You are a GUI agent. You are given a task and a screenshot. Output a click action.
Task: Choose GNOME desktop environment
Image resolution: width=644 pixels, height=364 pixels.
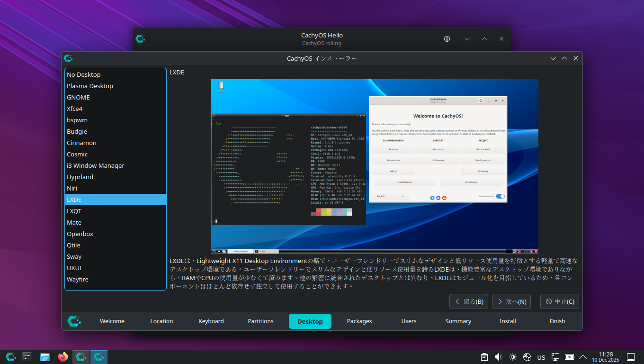click(78, 97)
